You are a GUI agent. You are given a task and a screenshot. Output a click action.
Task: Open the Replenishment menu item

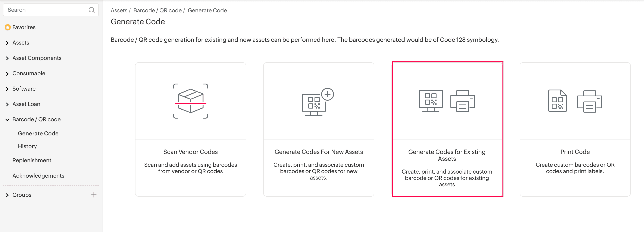(x=32, y=160)
